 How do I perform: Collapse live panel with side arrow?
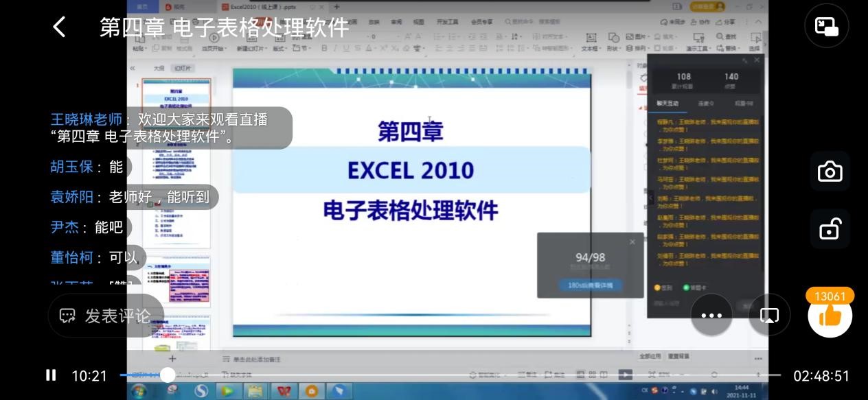(651, 198)
